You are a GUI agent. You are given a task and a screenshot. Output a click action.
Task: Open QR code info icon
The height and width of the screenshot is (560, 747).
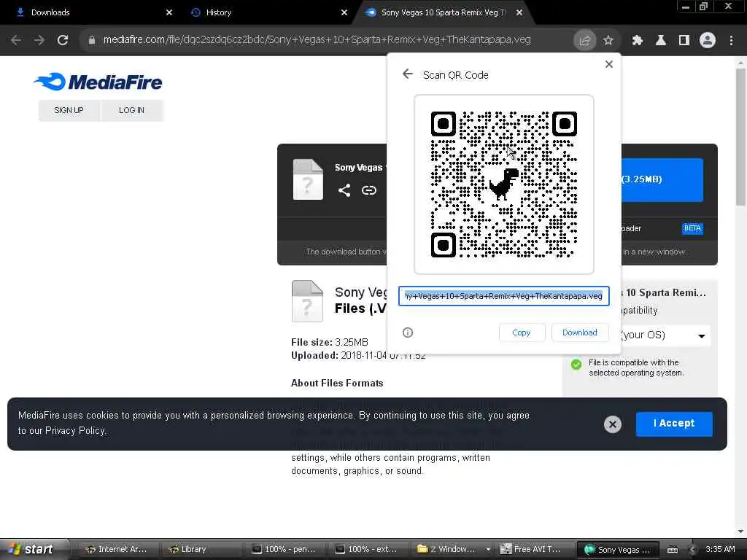pos(408,332)
